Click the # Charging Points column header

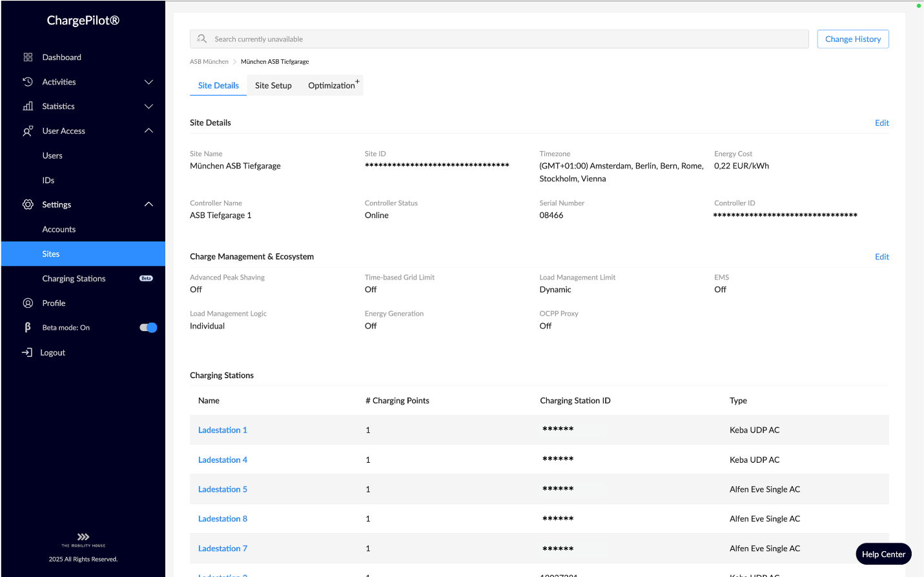[x=398, y=401]
